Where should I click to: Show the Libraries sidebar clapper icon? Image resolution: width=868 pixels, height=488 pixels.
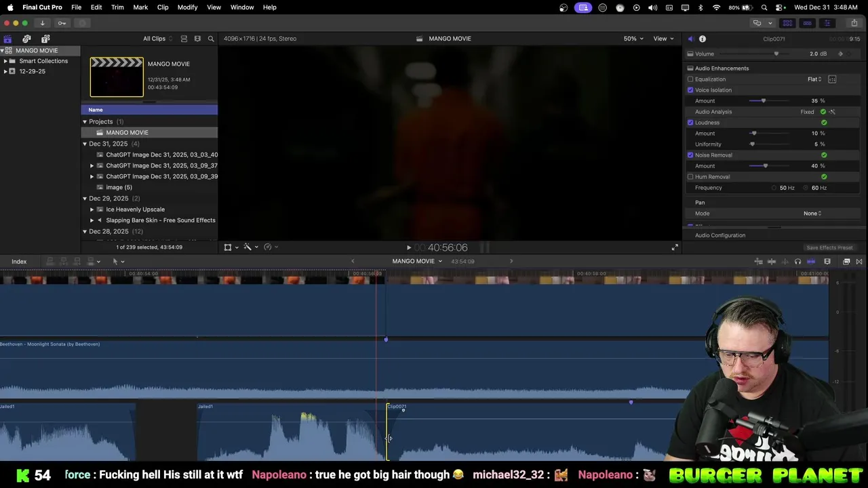7,39
